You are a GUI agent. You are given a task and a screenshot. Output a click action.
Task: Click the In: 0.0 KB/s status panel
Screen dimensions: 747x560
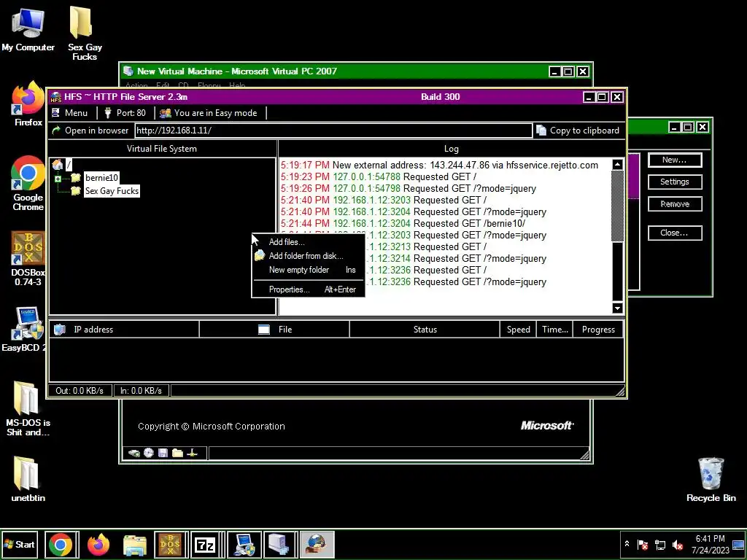tap(141, 391)
